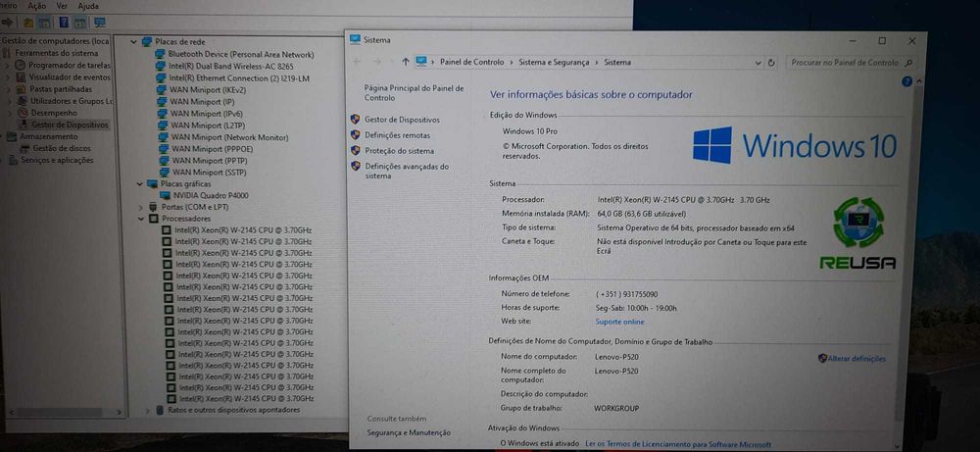Click the Placas gráficas display icon

click(x=152, y=184)
